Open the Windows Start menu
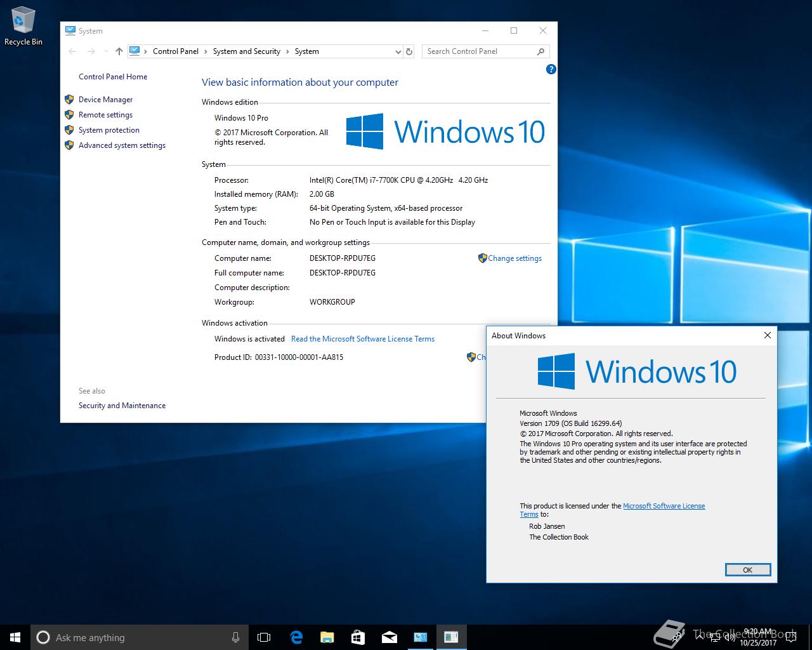The width and height of the screenshot is (812, 650). pyautogui.click(x=15, y=637)
